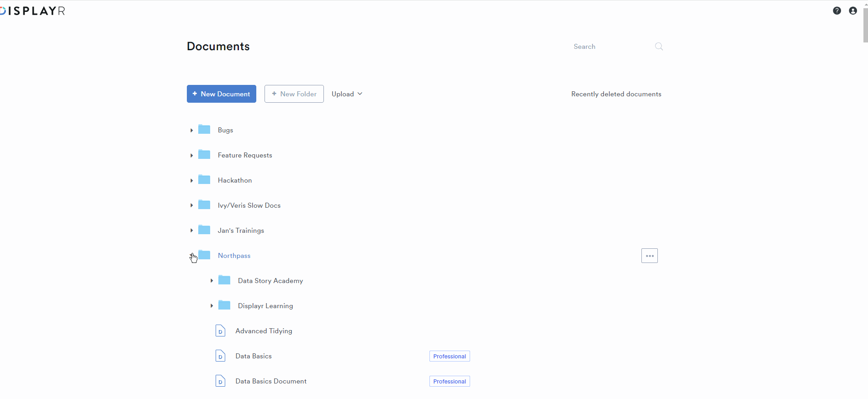Click into the Search documents field
The image size is (868, 399).
(610, 47)
